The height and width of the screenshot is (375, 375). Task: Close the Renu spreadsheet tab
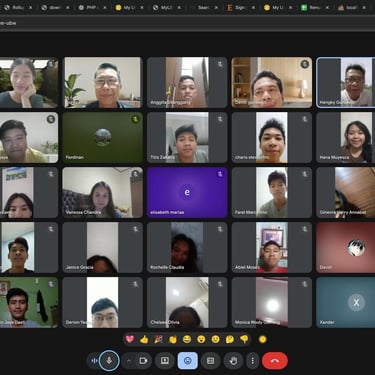tap(328, 7)
